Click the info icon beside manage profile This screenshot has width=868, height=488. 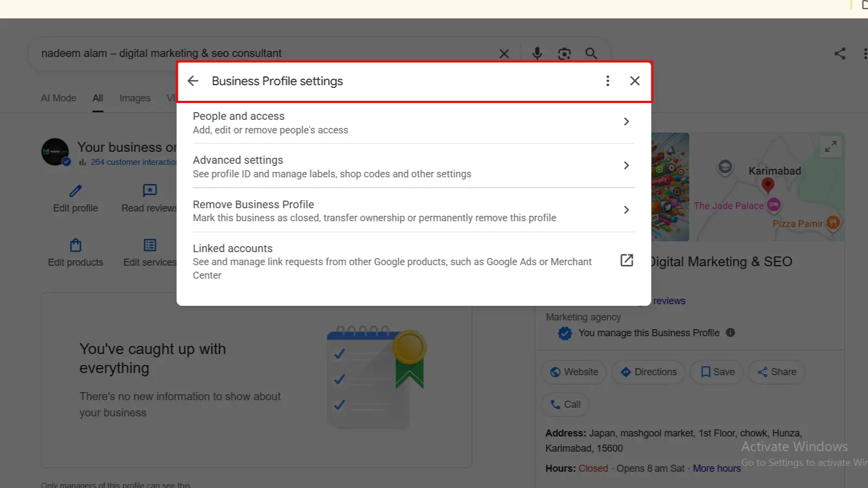coord(731,332)
